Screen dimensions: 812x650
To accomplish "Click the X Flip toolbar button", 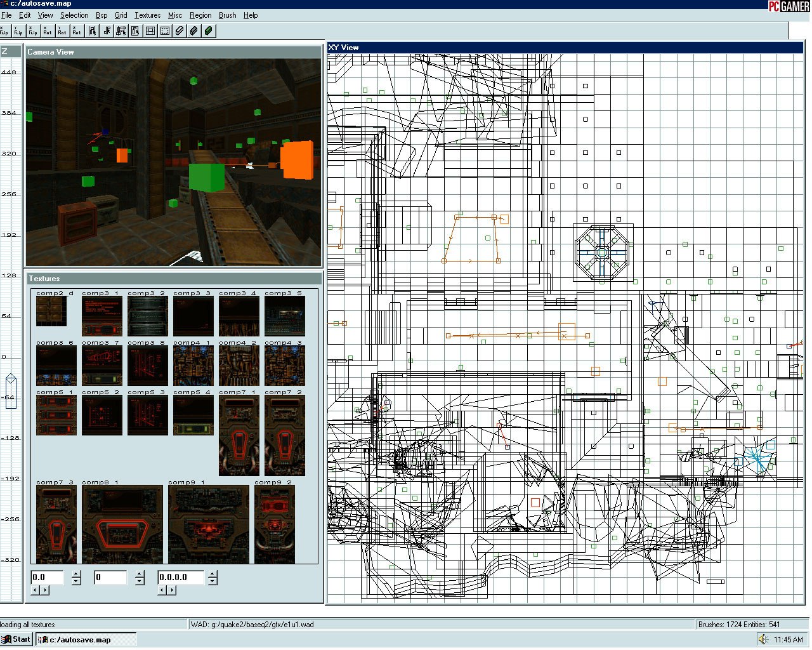I will [x=4, y=30].
